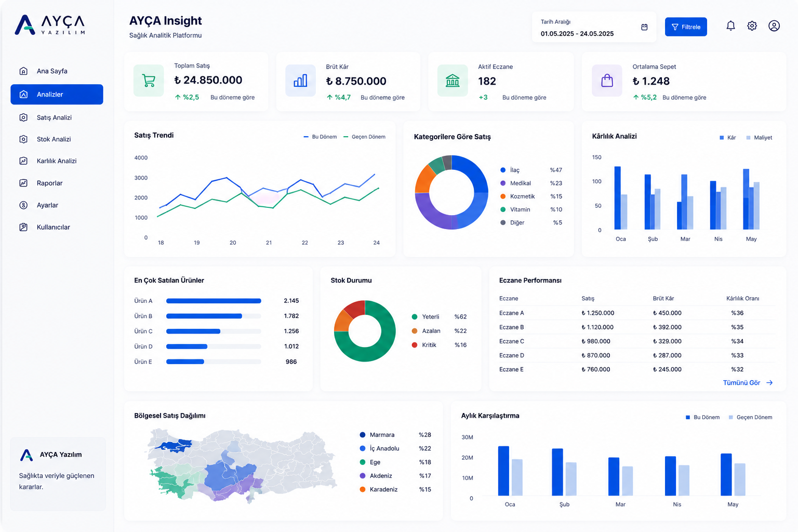Click the Eczane E row name
798x532 pixels.
511,369
